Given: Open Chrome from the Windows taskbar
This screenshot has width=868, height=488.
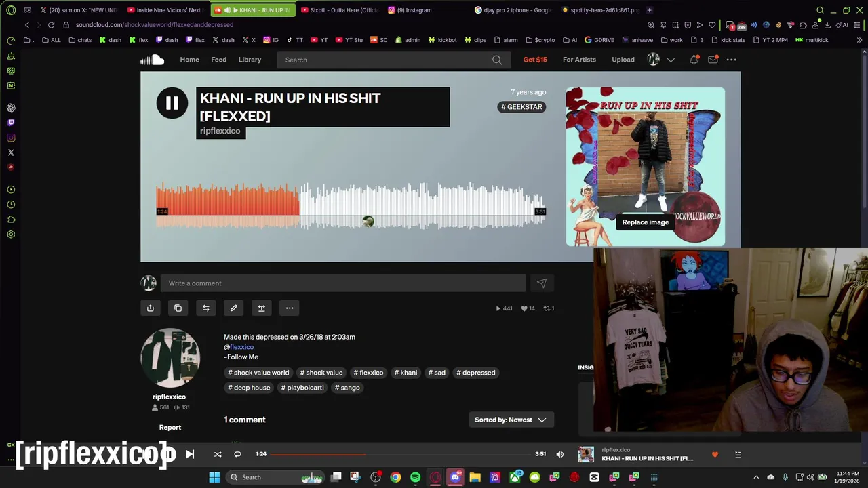Looking at the screenshot, I should pyautogui.click(x=395, y=477).
